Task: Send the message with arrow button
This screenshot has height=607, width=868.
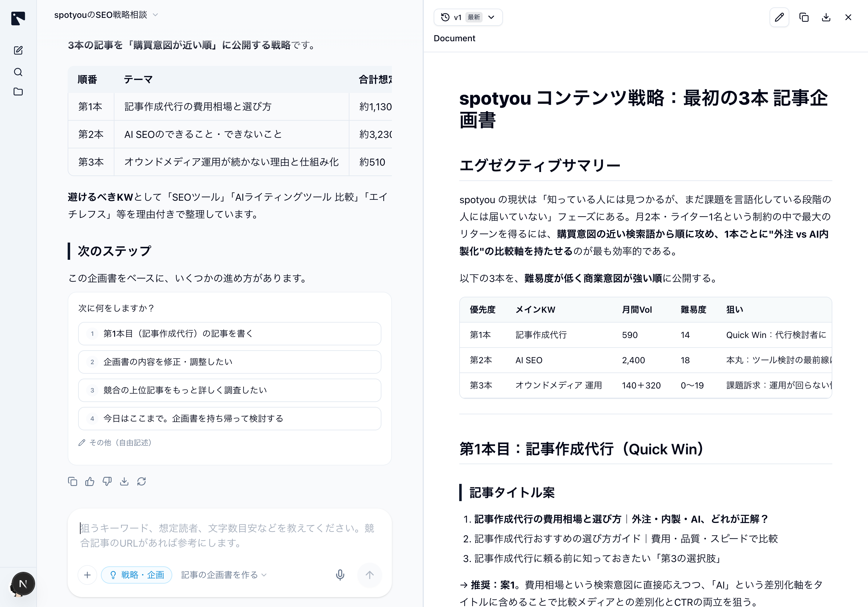Action: coord(369,575)
